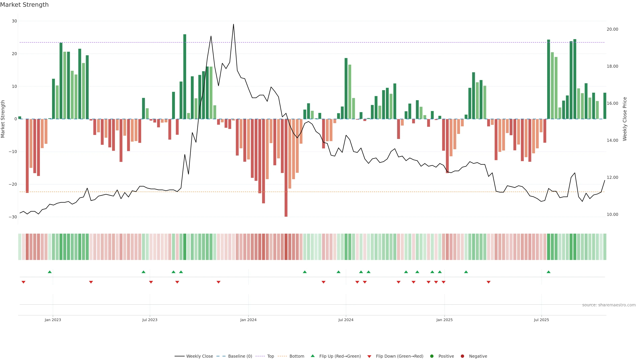644x362 pixels.
Task: Click the rightmost red flip-down triangle marker
Action: click(489, 282)
